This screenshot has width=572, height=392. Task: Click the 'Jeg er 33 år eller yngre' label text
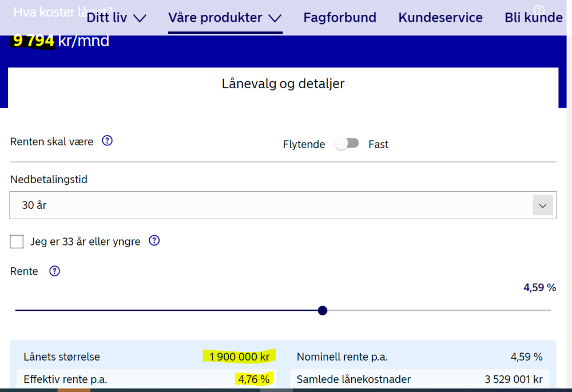pos(85,241)
